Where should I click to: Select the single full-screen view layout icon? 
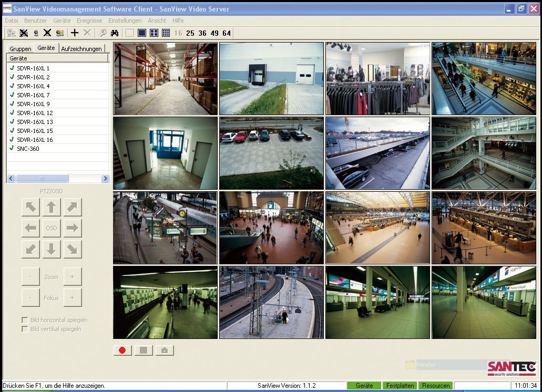pos(141,33)
